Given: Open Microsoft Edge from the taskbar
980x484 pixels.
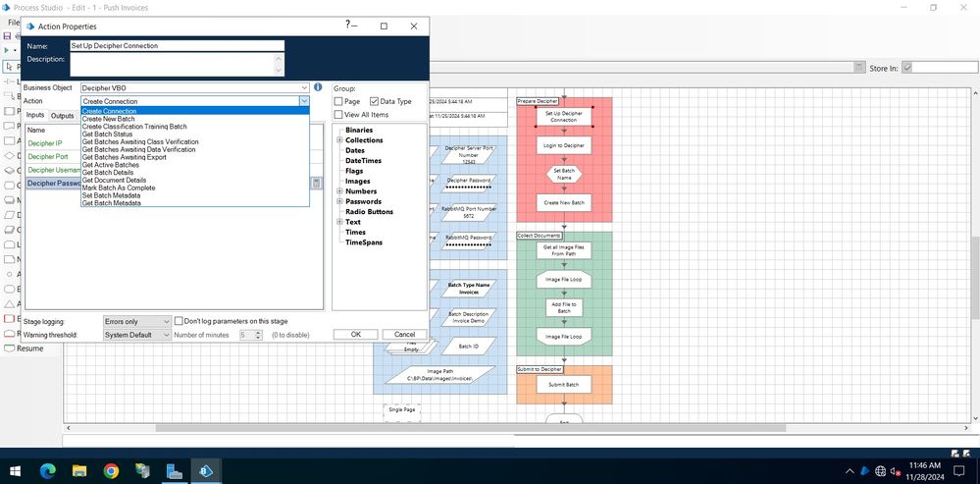Looking at the screenshot, I should [47, 470].
